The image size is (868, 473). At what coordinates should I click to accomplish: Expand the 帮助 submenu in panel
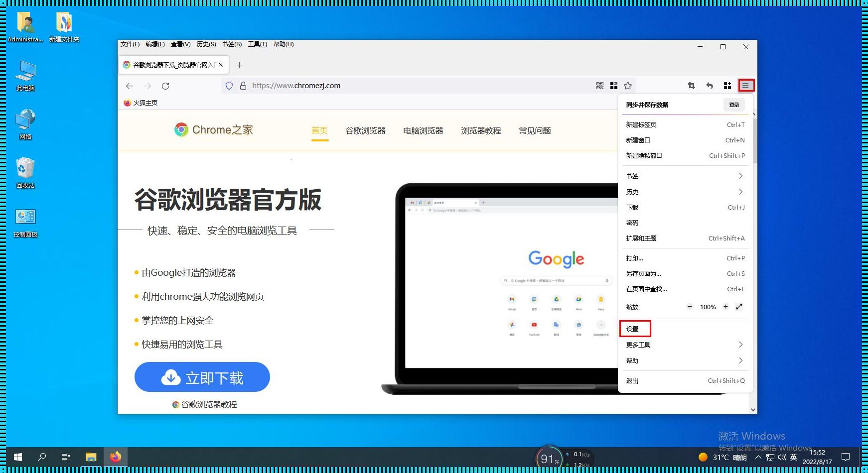click(x=685, y=360)
